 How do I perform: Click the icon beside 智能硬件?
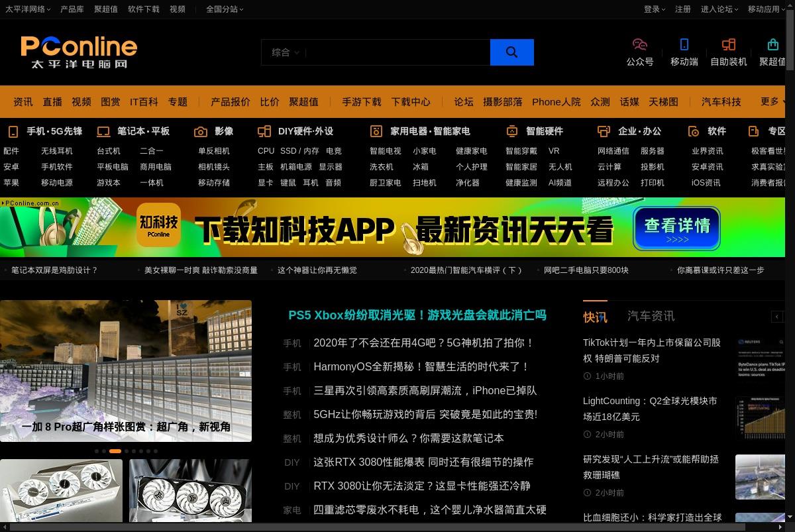click(512, 131)
